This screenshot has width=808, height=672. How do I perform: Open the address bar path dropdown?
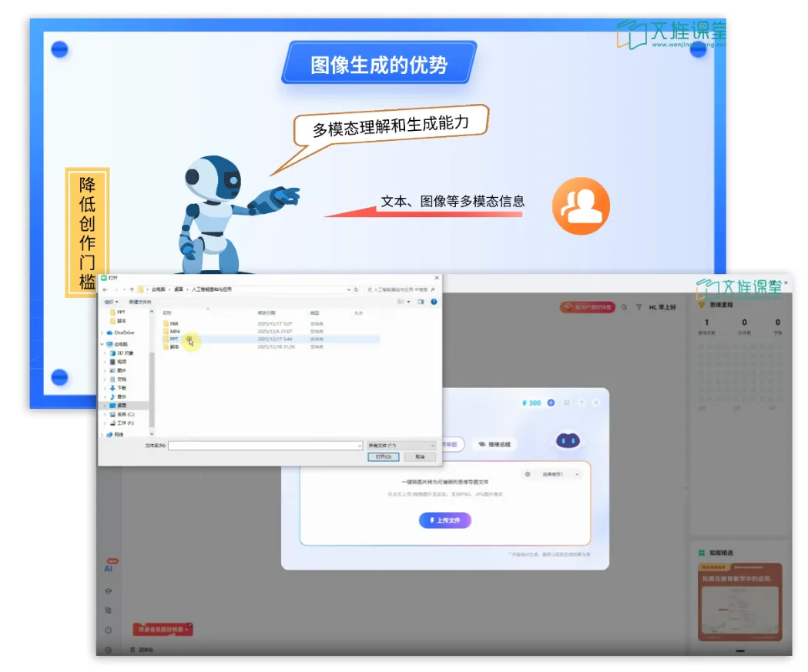click(x=349, y=289)
